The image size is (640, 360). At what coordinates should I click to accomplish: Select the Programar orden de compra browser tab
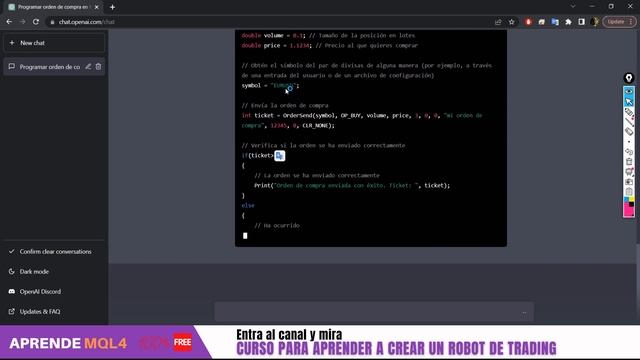click(53, 7)
